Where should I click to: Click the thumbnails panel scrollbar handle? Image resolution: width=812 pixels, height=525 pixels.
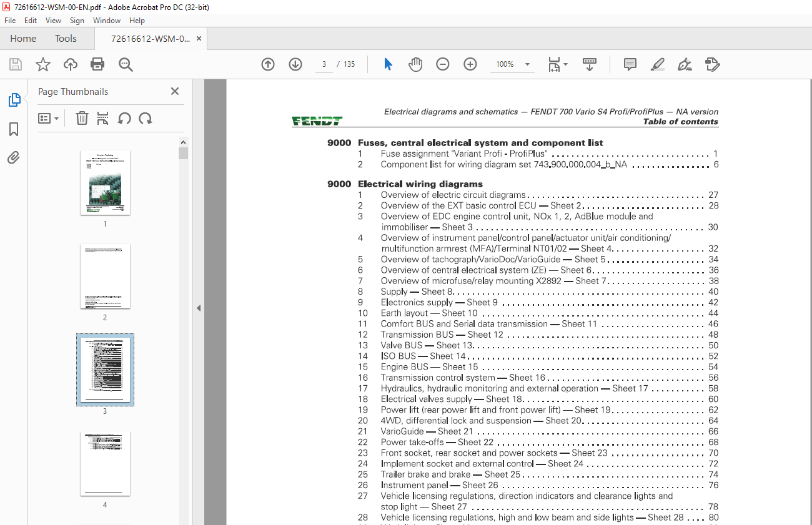click(183, 154)
